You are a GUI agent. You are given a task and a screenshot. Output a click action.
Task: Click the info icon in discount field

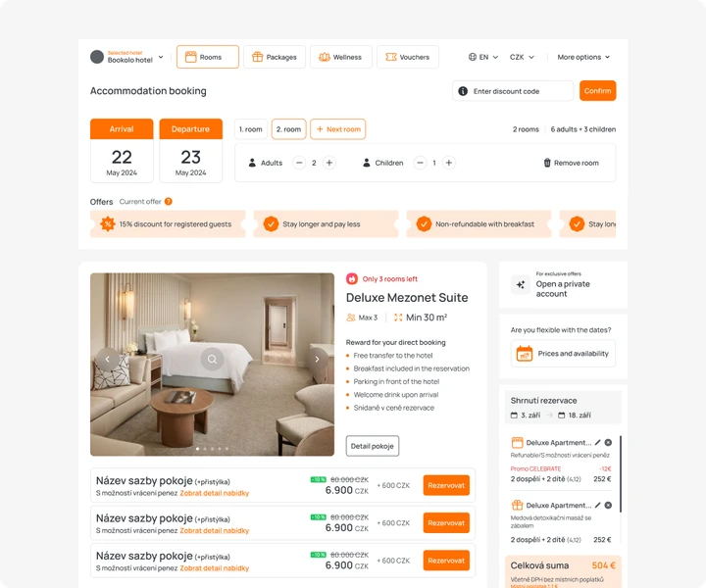pyautogui.click(x=463, y=91)
